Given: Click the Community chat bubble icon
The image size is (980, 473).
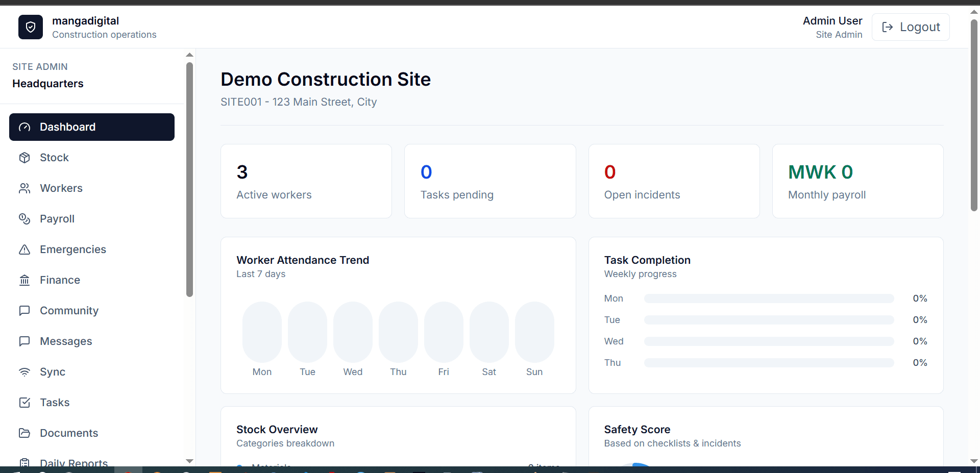Looking at the screenshot, I should pos(24,311).
